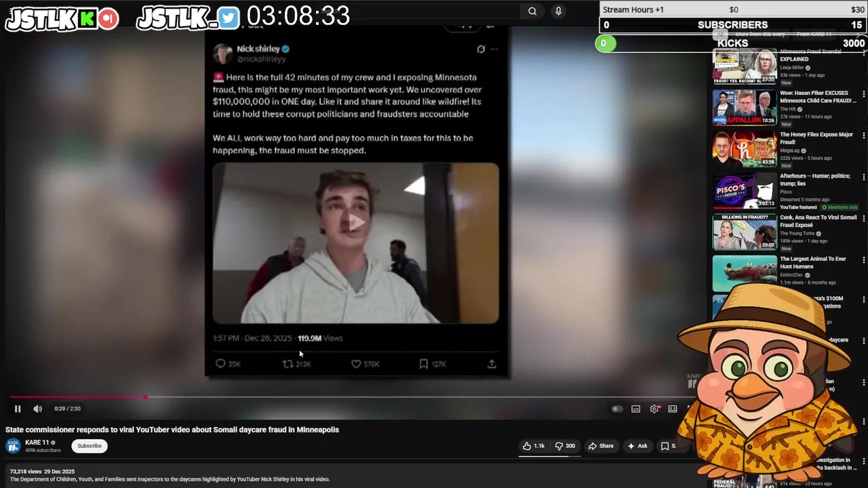Click the 'ExtinctZoo' channel name
The image size is (868, 488).
tap(791, 275)
